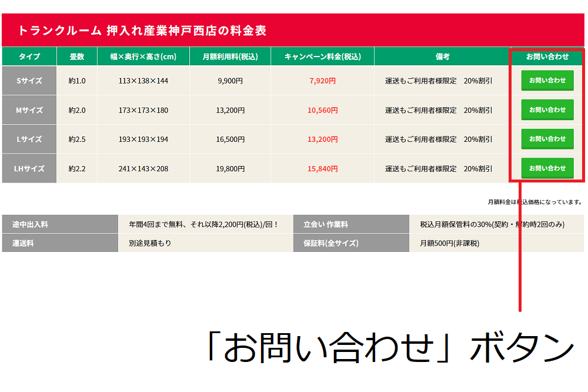Click お問い合わせ button in Mサイズ row
This screenshot has height=392, width=588.
tap(547, 110)
